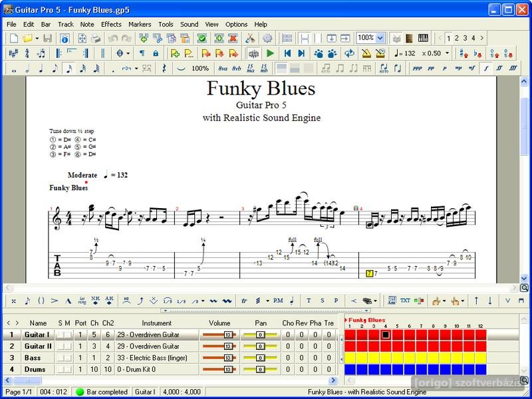532x399 pixels.
Task: Click the metronome icon
Action: click(366, 53)
